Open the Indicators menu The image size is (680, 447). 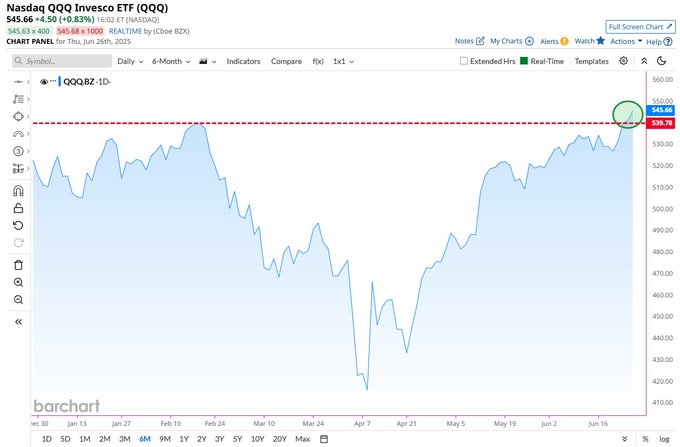(x=243, y=61)
